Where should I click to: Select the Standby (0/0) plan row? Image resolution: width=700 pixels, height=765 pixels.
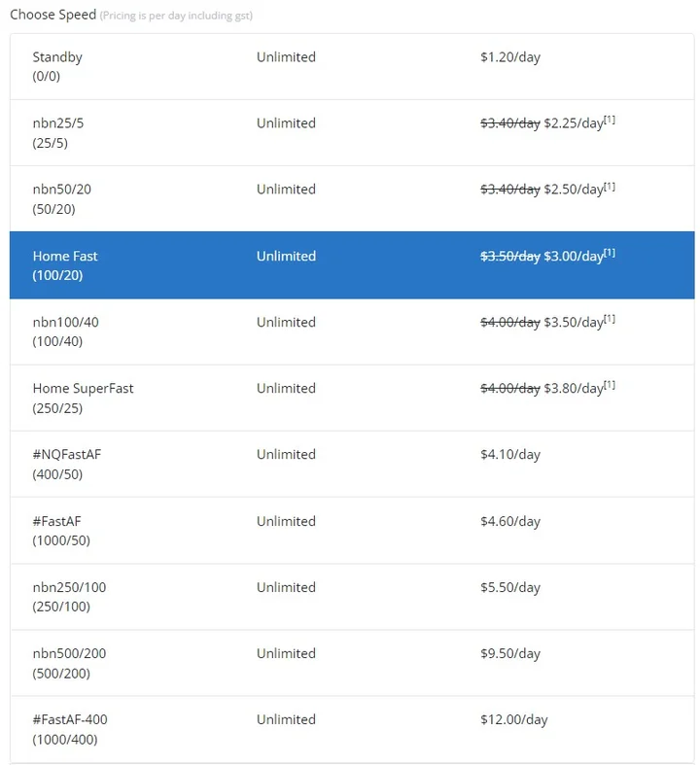352,67
